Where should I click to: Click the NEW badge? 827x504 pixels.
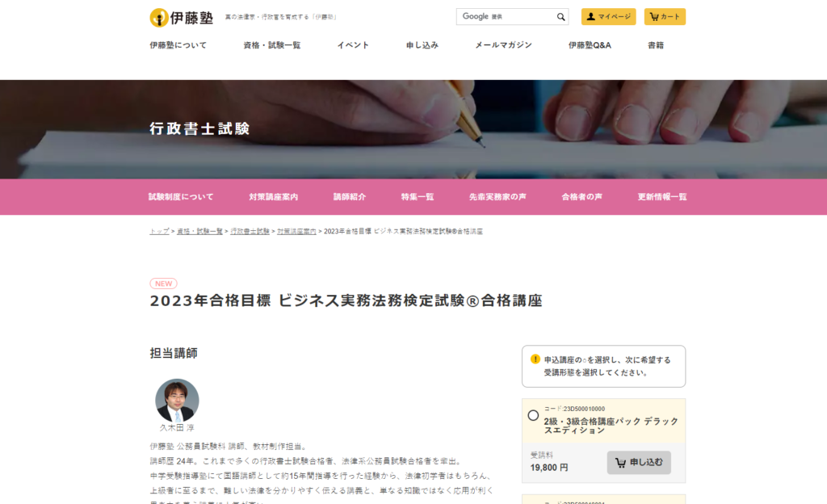pyautogui.click(x=163, y=283)
